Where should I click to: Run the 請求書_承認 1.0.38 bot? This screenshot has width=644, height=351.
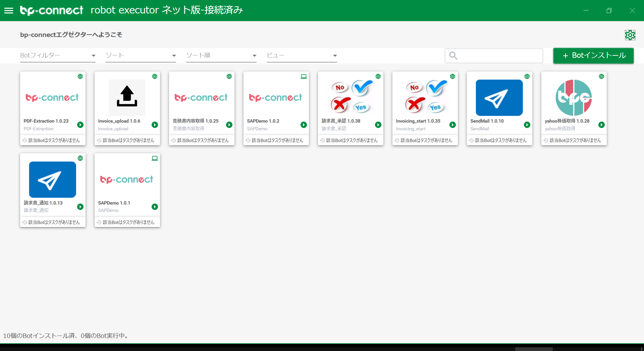coord(378,125)
